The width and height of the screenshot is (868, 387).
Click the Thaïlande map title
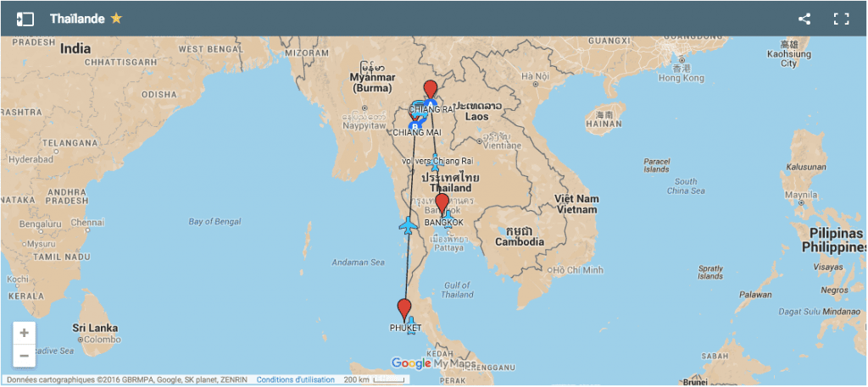click(x=77, y=19)
